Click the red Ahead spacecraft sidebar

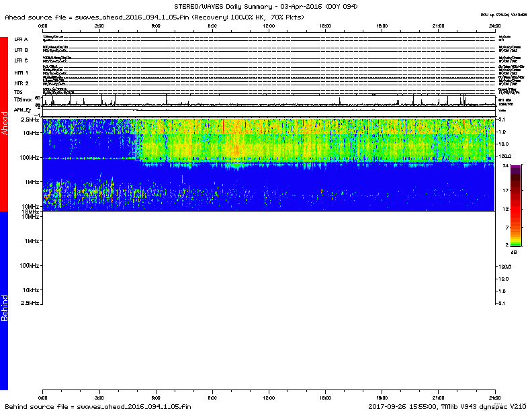tap(4, 124)
